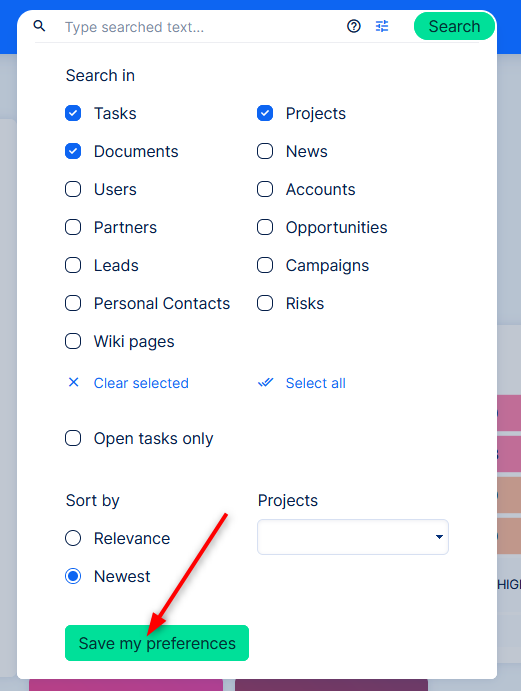Image resolution: width=521 pixels, height=691 pixels.
Task: Click the double-check icon beside Select all
Action: click(x=265, y=383)
